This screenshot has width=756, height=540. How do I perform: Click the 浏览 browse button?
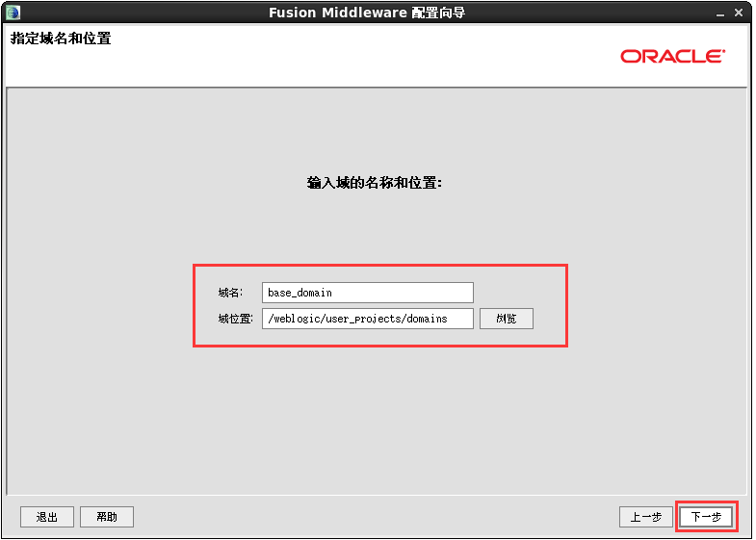[507, 319]
